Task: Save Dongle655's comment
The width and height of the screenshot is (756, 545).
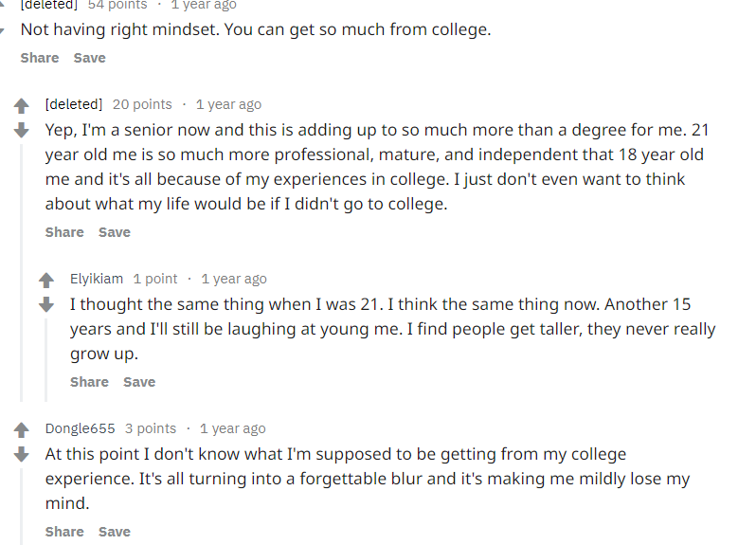Action: [x=115, y=532]
